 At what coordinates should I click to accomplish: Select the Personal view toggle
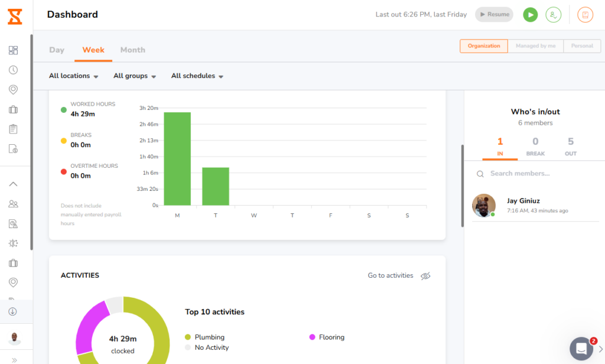click(x=582, y=46)
